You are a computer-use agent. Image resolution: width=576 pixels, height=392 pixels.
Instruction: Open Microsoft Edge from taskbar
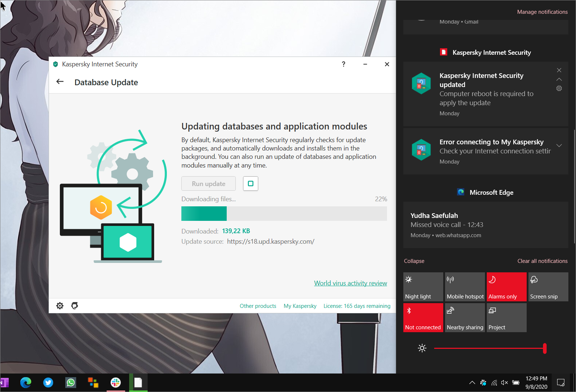point(26,383)
